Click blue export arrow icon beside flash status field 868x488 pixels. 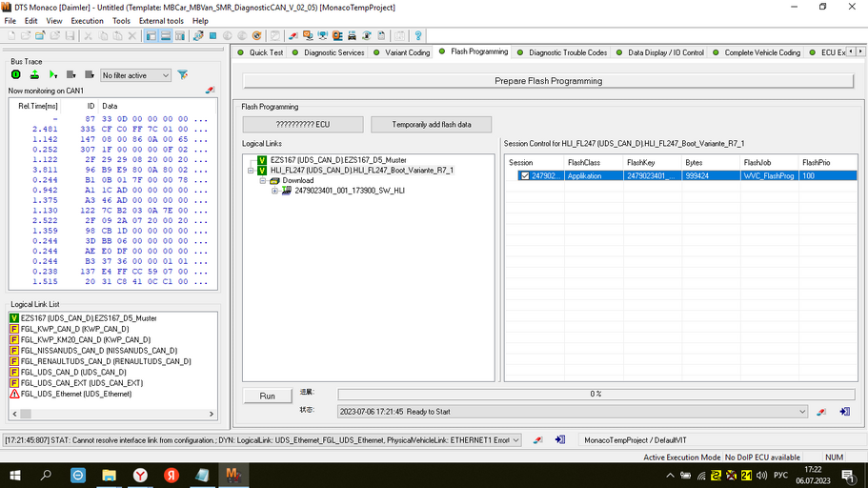[845, 412]
